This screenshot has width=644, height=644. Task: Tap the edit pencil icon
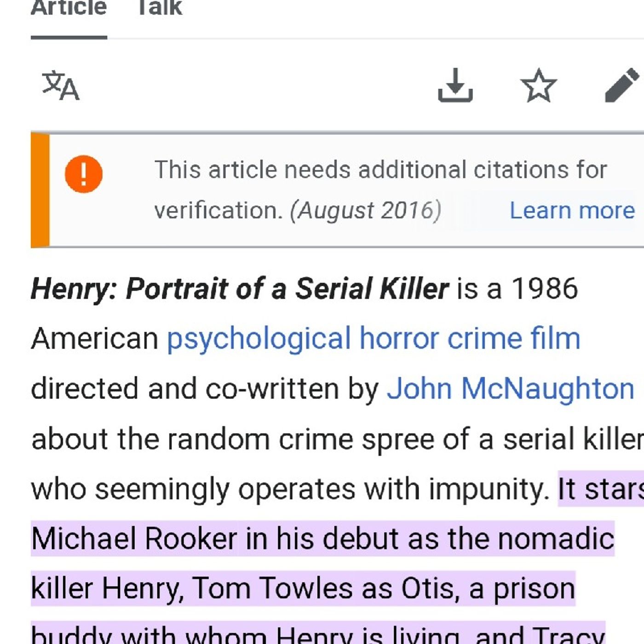tap(622, 85)
